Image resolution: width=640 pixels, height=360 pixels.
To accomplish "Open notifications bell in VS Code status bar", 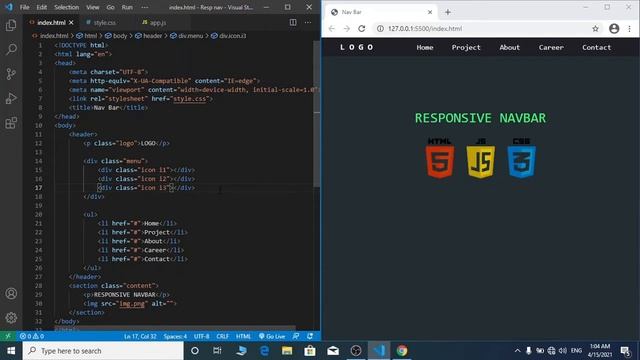I will [310, 336].
